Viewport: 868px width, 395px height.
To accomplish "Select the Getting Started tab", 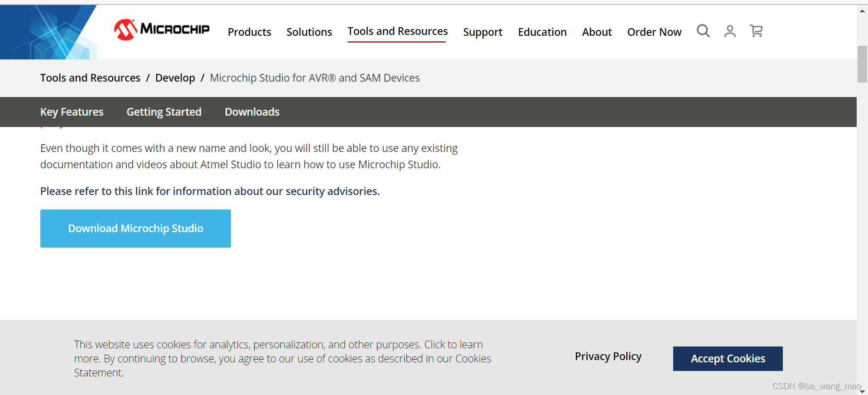I will pyautogui.click(x=164, y=112).
